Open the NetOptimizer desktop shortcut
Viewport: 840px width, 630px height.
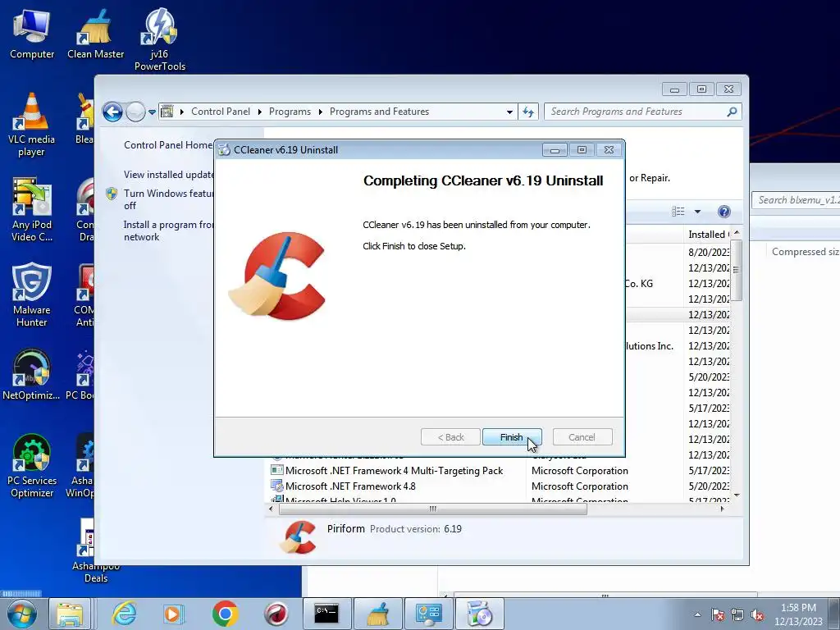pyautogui.click(x=31, y=375)
